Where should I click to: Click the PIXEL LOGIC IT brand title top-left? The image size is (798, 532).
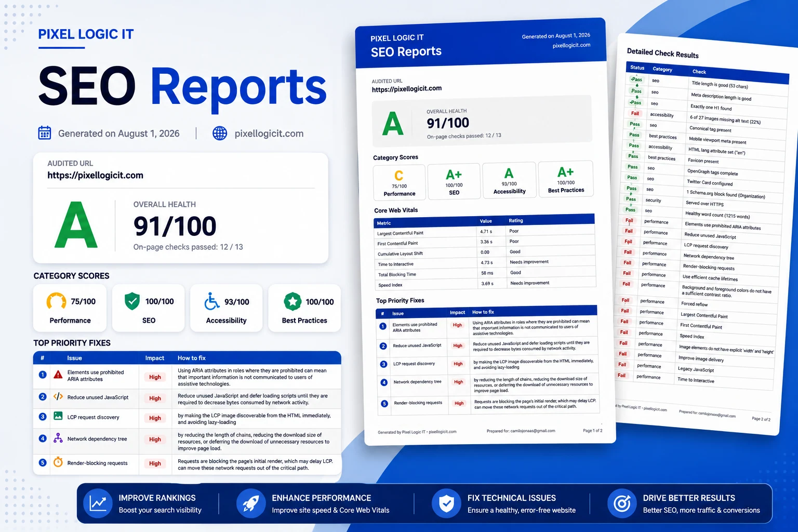click(86, 34)
